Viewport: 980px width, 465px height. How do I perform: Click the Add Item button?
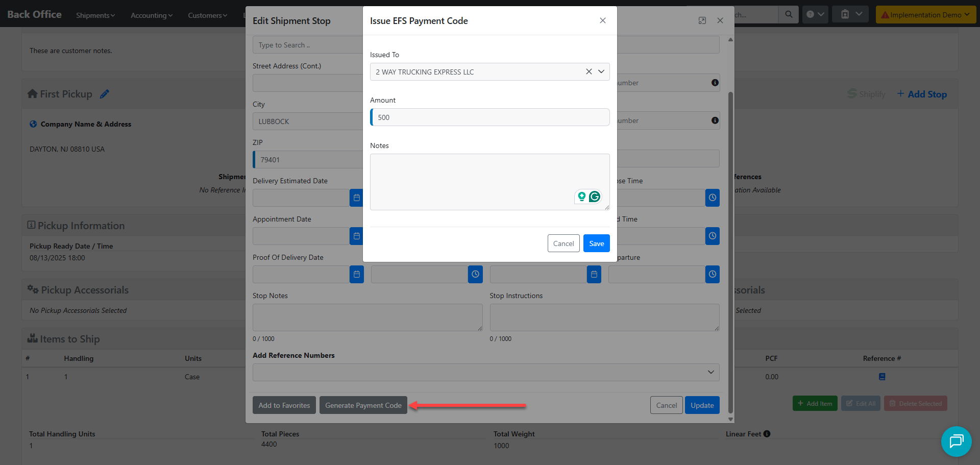click(815, 403)
